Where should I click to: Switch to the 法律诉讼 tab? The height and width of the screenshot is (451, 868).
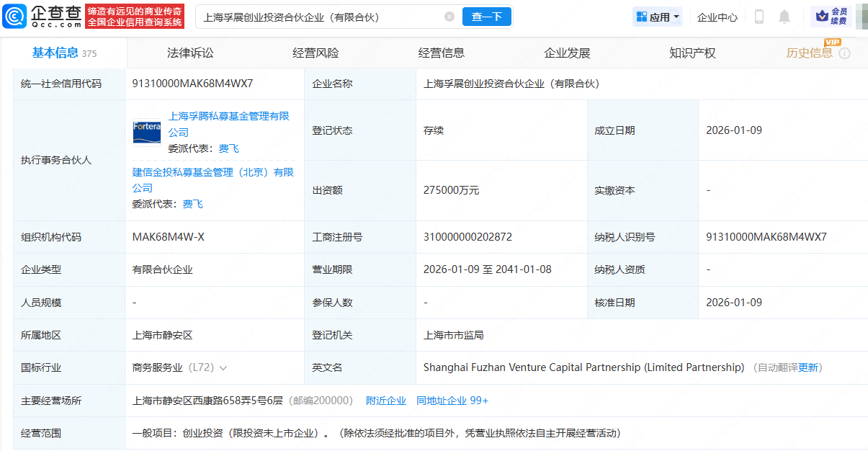pos(190,53)
